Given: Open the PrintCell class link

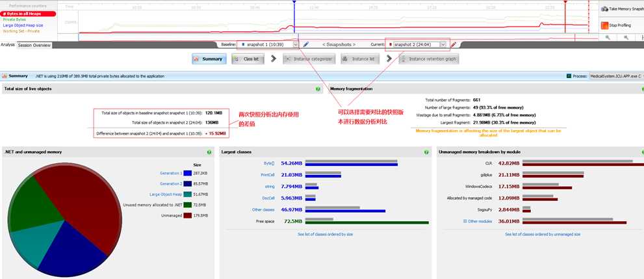Looking at the screenshot, I should click(x=267, y=175).
